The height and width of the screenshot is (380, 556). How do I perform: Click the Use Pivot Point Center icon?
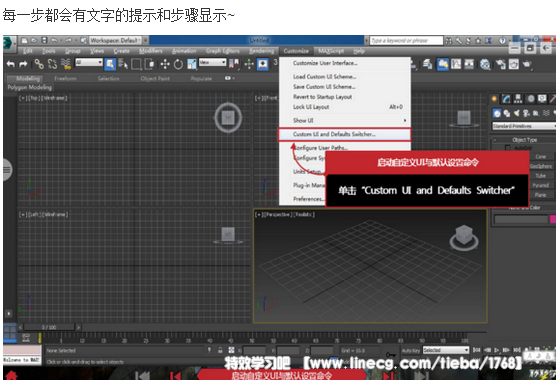[x=234, y=64]
